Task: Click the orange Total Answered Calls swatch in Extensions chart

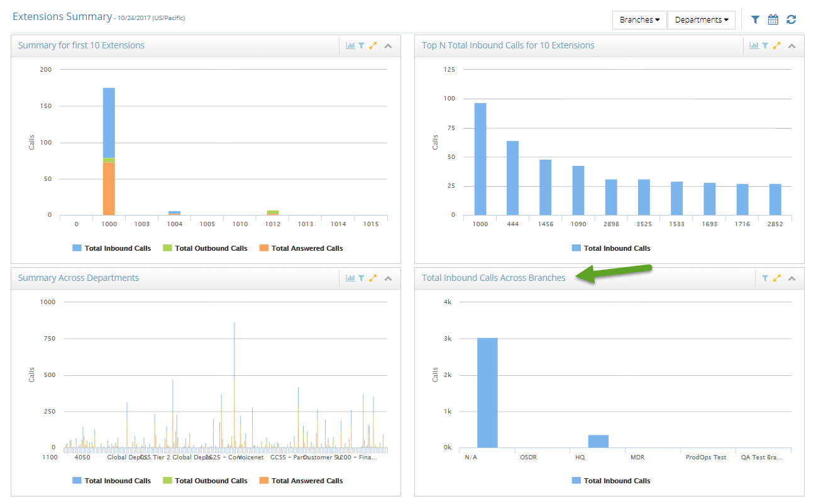Action: [x=264, y=248]
